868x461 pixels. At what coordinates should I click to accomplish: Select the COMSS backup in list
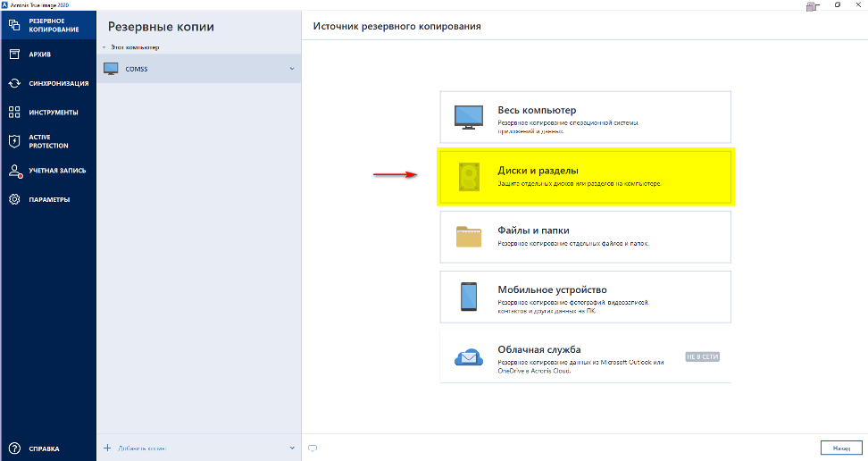[x=179, y=68]
